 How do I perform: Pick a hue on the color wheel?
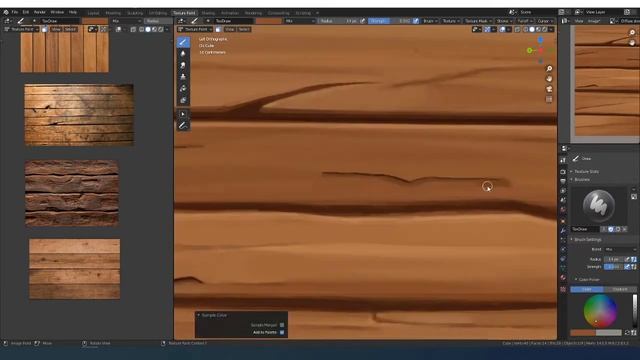click(x=600, y=311)
